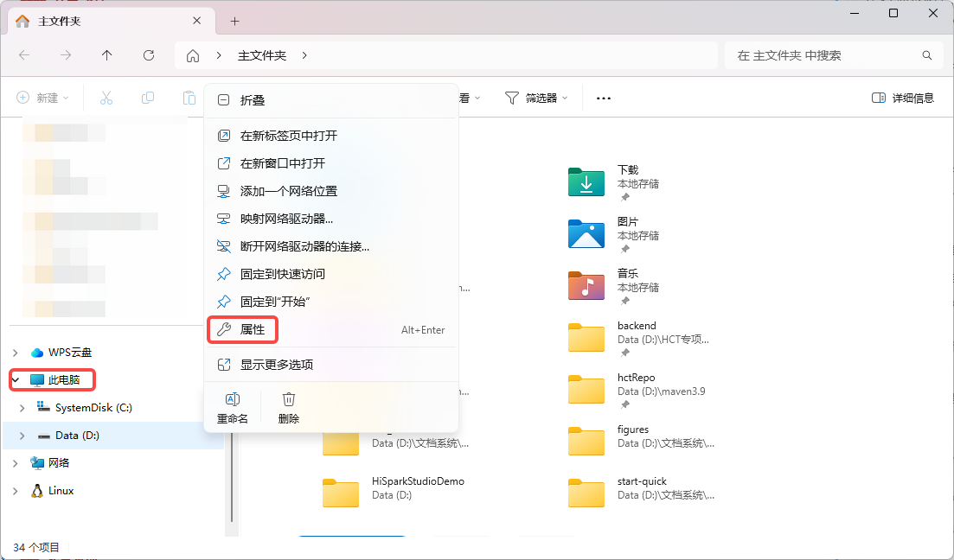Screen dimensions: 954x560
Task: Add a new tab with plus button
Action: 235,22
